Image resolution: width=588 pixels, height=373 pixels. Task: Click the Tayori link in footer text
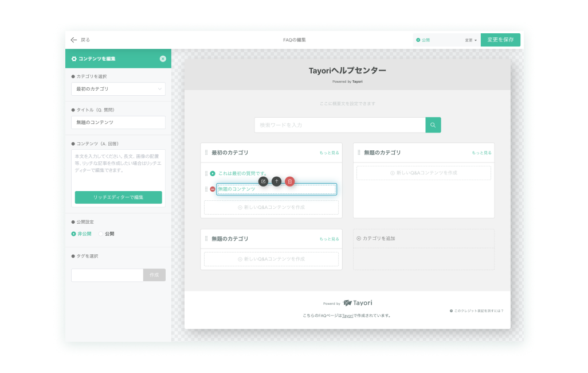click(x=347, y=316)
